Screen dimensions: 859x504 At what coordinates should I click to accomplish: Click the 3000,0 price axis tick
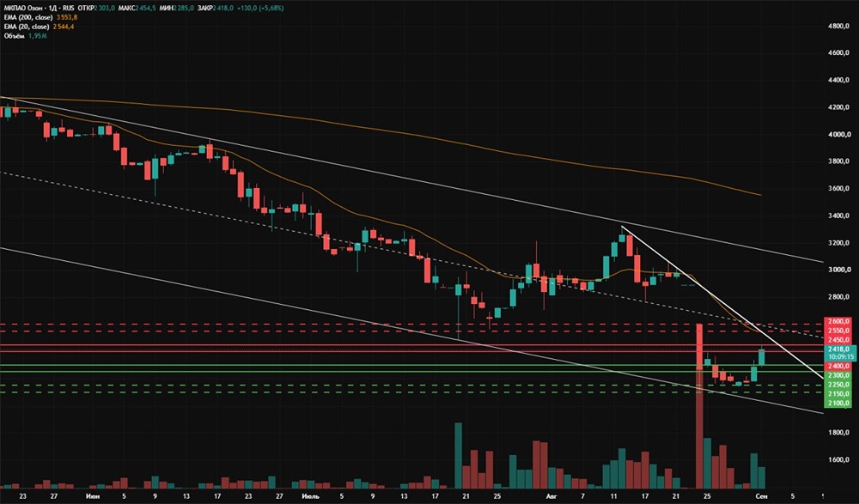coord(838,270)
